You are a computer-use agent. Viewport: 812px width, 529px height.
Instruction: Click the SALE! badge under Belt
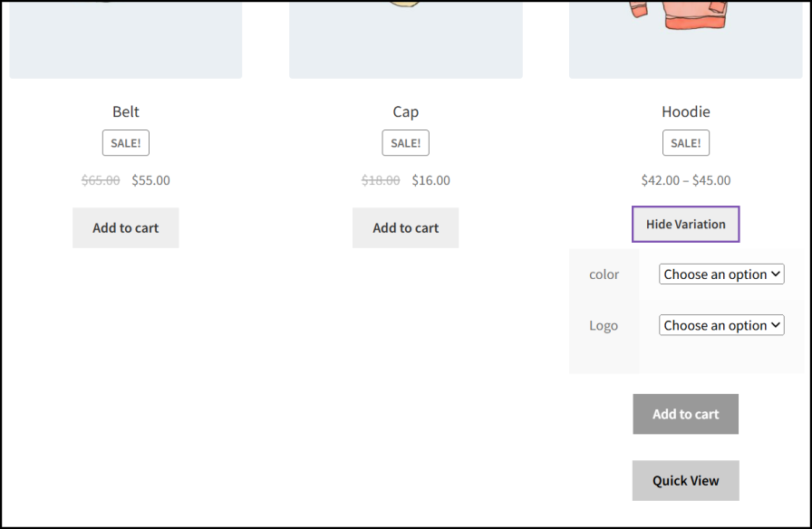click(x=126, y=143)
